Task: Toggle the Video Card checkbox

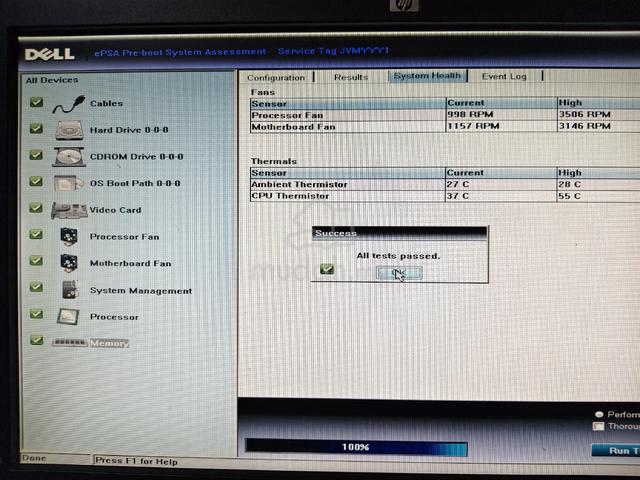Action: [36, 208]
